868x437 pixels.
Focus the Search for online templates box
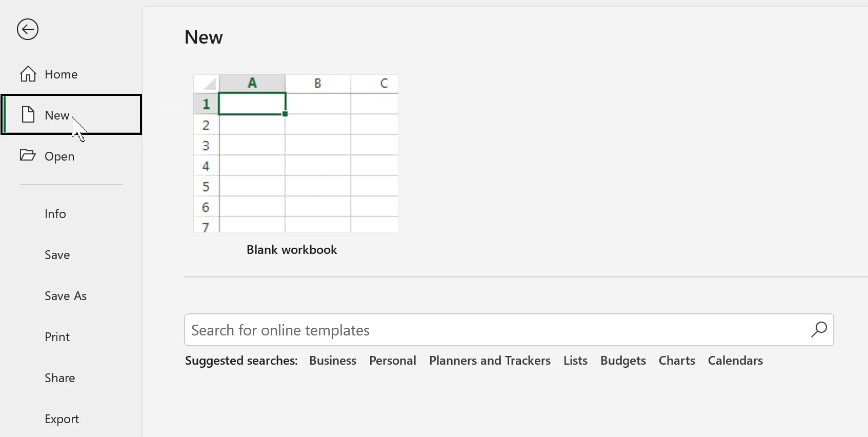[492, 330]
